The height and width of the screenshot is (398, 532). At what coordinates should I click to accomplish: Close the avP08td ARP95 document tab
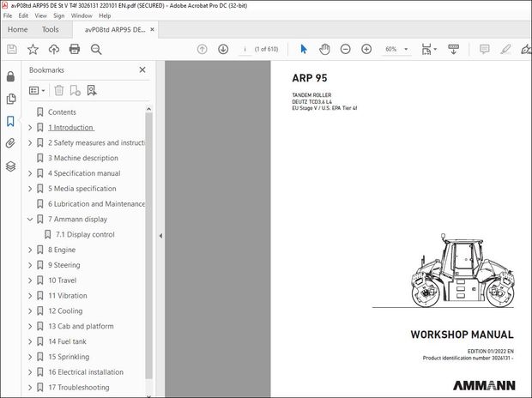click(x=153, y=29)
